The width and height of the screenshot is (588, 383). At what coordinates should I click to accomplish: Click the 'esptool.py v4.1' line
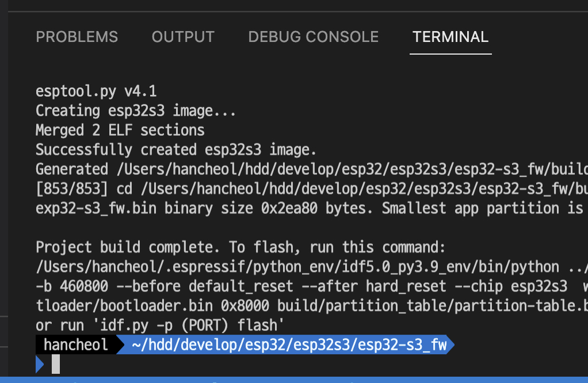point(96,91)
